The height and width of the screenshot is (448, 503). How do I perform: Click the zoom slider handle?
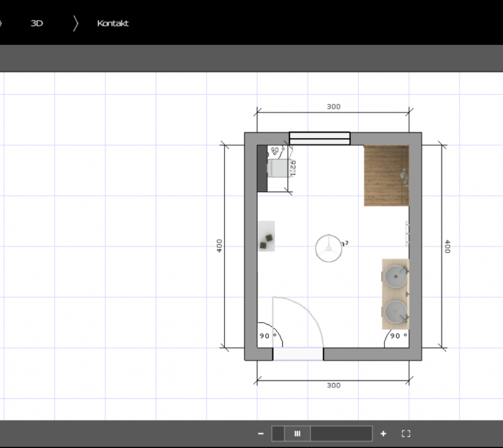pyautogui.click(x=298, y=433)
